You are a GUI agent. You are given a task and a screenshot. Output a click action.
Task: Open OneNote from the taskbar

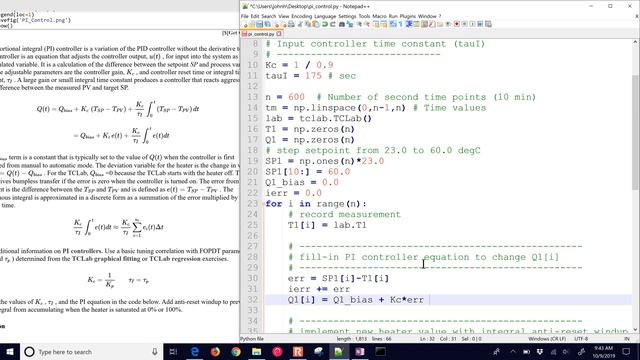(x=360, y=351)
